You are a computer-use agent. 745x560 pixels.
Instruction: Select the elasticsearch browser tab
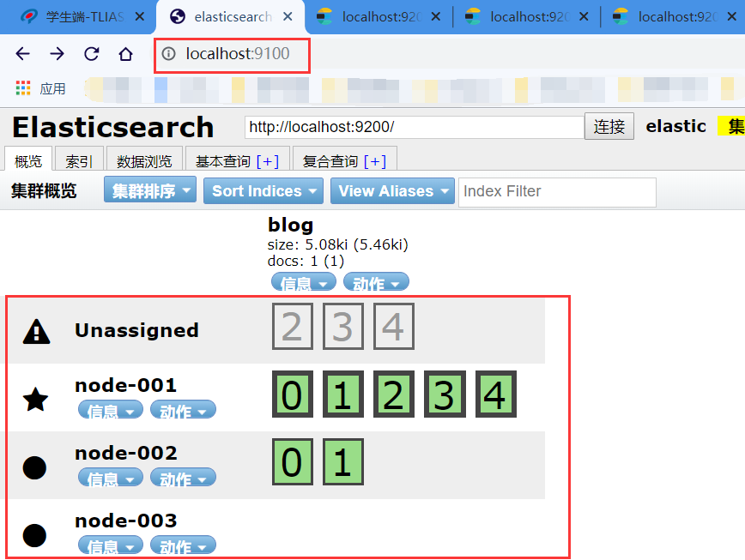230,17
